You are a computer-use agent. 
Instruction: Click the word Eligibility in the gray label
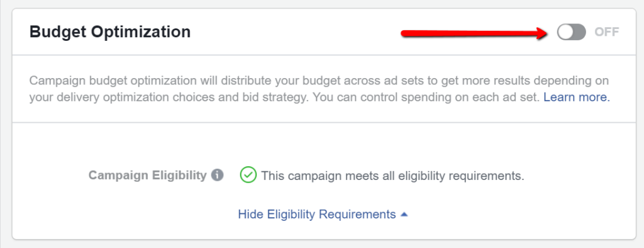180,176
